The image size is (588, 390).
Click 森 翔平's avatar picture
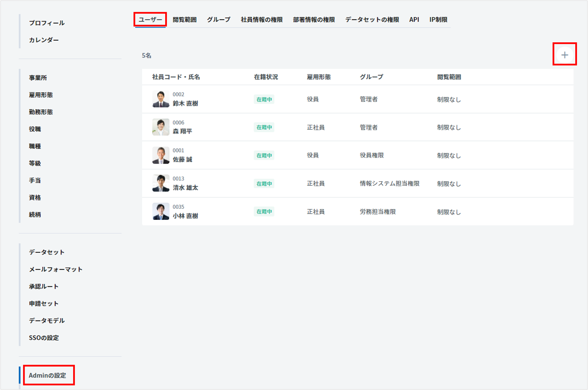(x=161, y=127)
